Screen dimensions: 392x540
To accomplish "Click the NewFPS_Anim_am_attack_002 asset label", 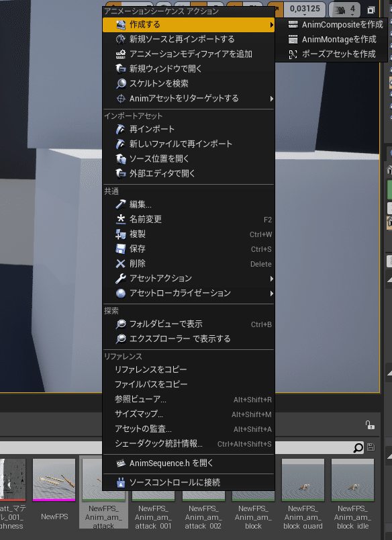I will click(203, 517).
